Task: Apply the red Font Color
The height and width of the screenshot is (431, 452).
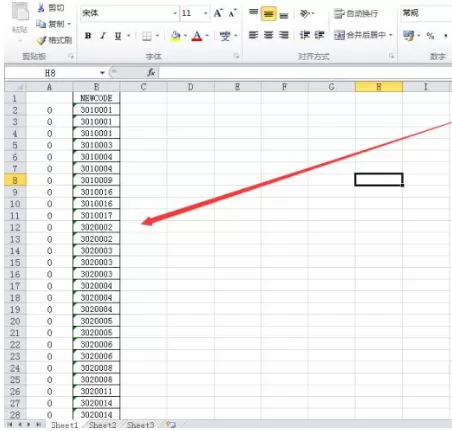Action: tap(197, 36)
